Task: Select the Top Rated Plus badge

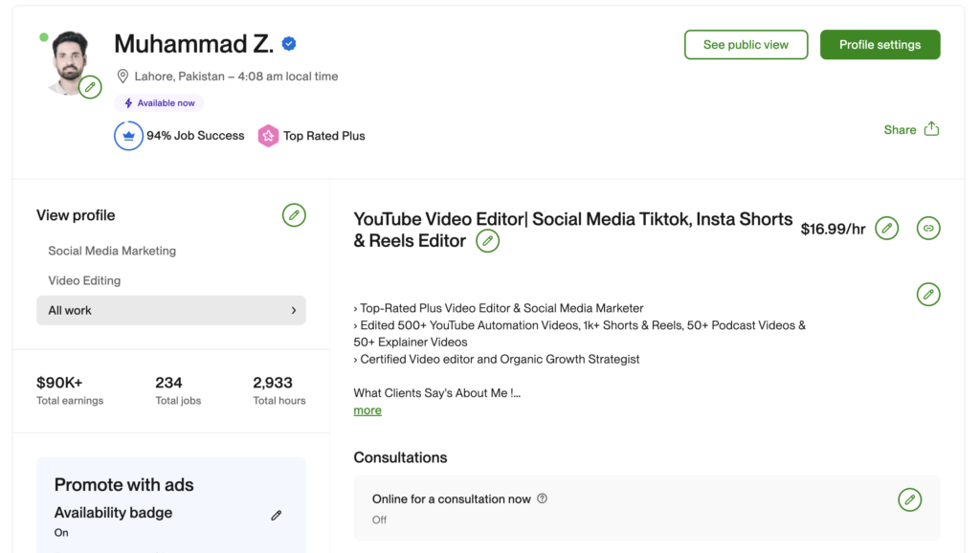Action: pyautogui.click(x=313, y=135)
